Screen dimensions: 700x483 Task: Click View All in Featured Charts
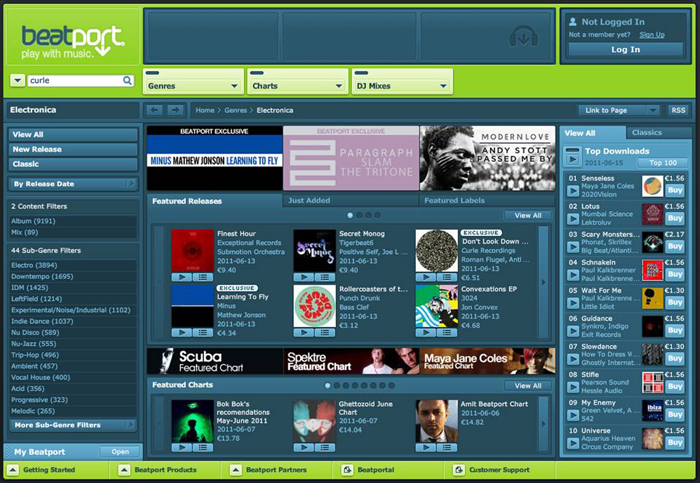(x=528, y=386)
